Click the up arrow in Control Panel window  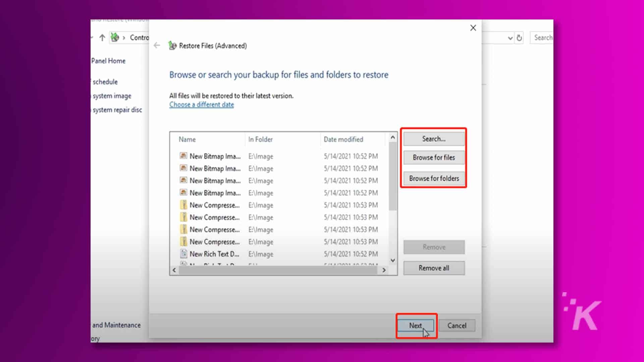click(102, 38)
